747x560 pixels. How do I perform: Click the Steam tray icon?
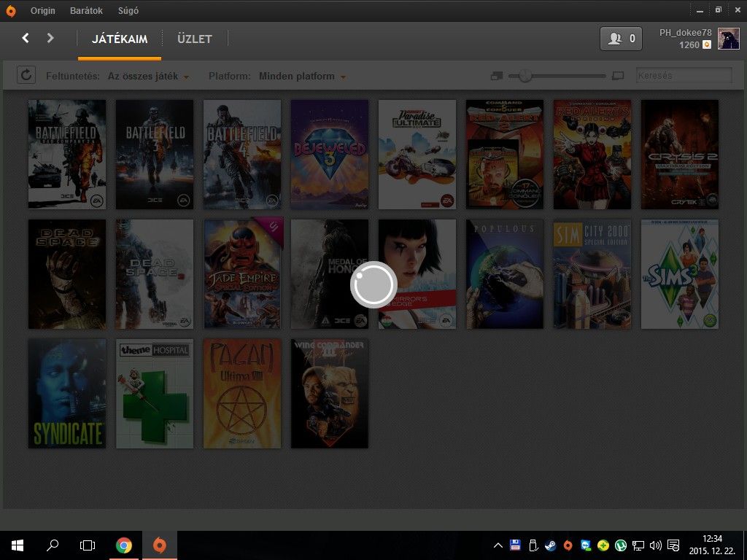pyautogui.click(x=550, y=545)
